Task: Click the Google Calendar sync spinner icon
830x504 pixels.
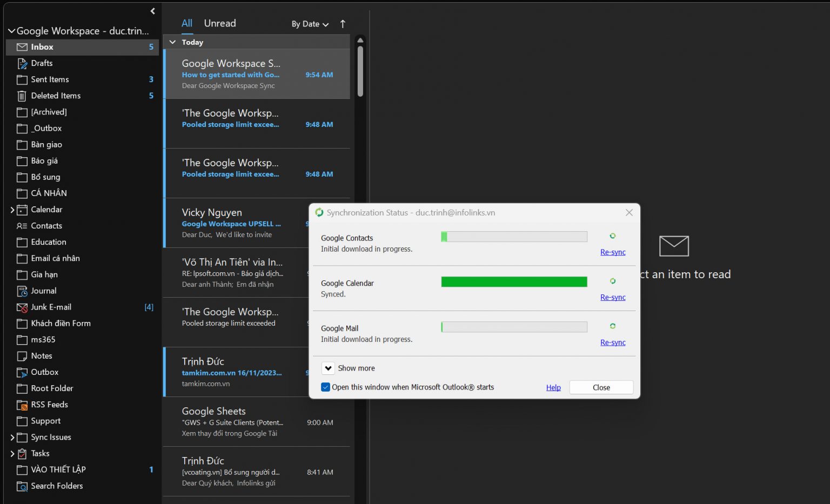Action: 613,281
